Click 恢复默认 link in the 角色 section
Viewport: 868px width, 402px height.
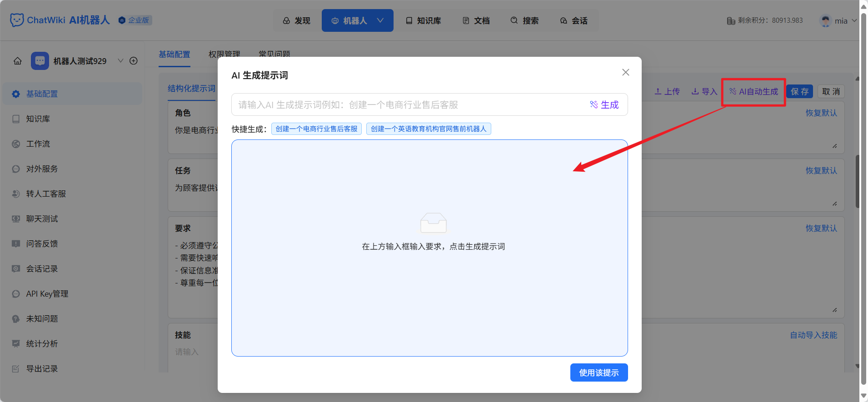click(x=821, y=113)
